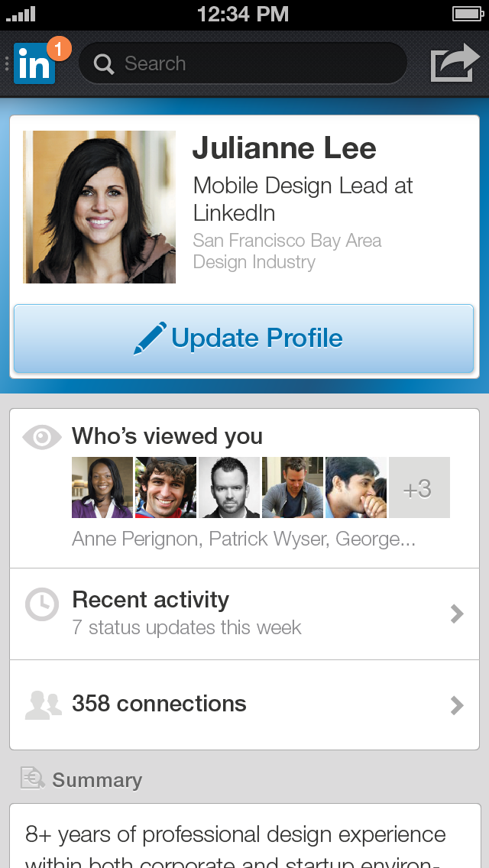Click the Update Profile button

244,338
